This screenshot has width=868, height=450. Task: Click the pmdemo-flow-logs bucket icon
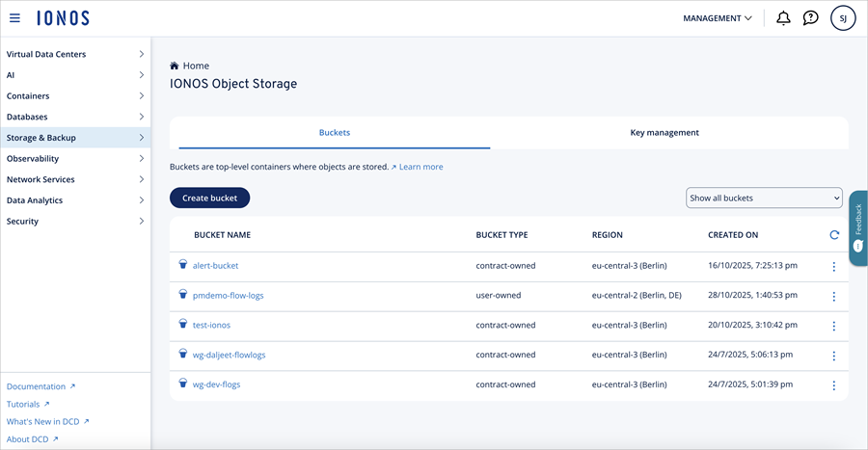click(x=183, y=294)
